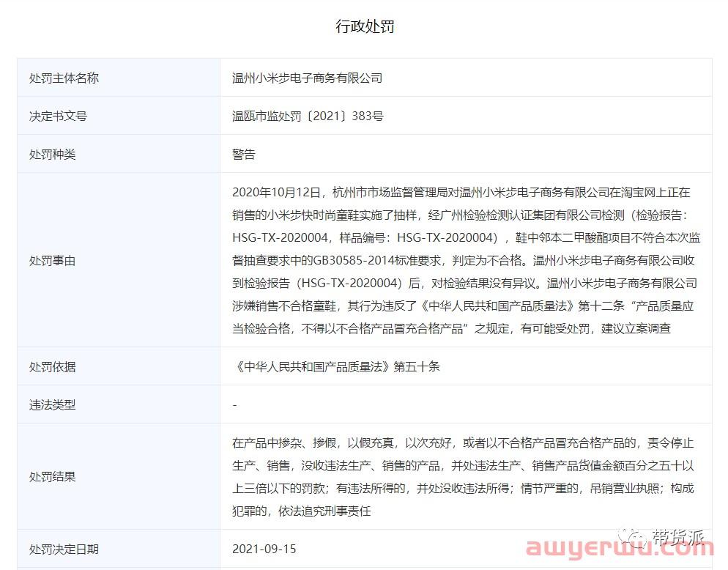Click the WeChat logo icon in the watermark

631,538
